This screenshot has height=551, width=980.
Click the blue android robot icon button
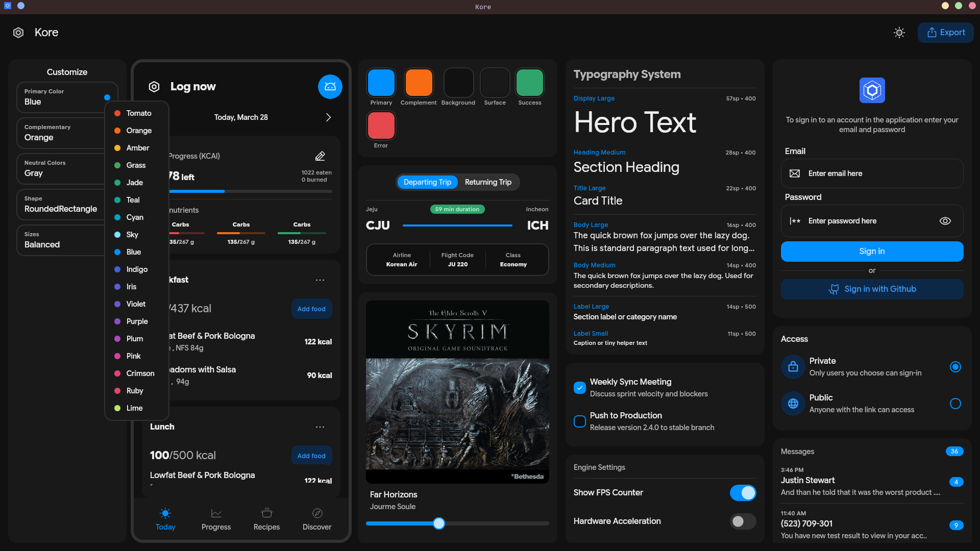tap(330, 87)
